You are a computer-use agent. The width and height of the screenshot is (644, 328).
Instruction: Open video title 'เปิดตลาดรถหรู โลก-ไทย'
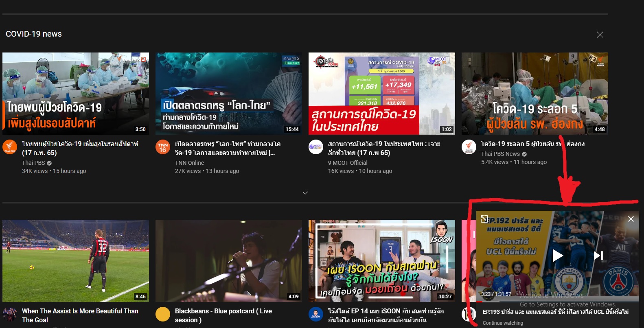tap(228, 148)
